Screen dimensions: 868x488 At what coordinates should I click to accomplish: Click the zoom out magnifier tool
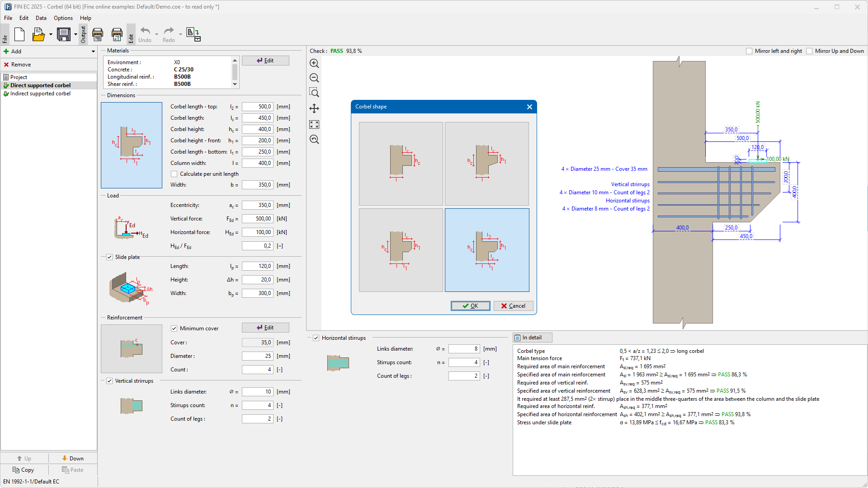point(314,78)
